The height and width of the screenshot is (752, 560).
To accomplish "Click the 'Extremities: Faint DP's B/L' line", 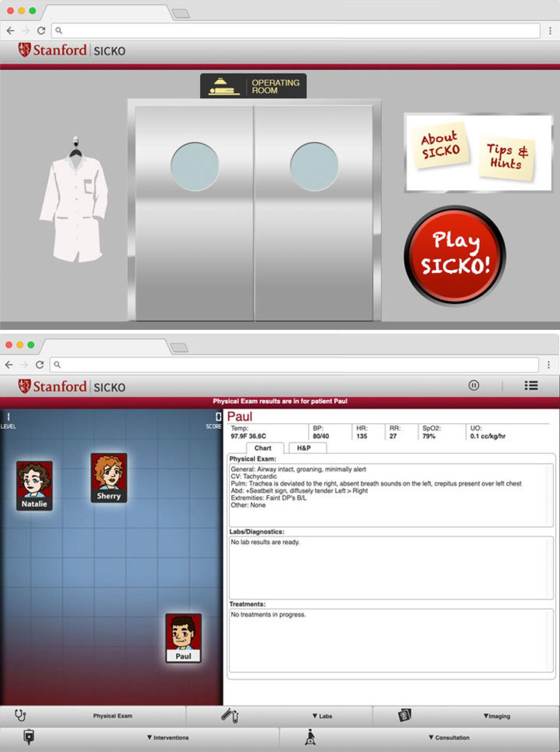I will 268,498.
